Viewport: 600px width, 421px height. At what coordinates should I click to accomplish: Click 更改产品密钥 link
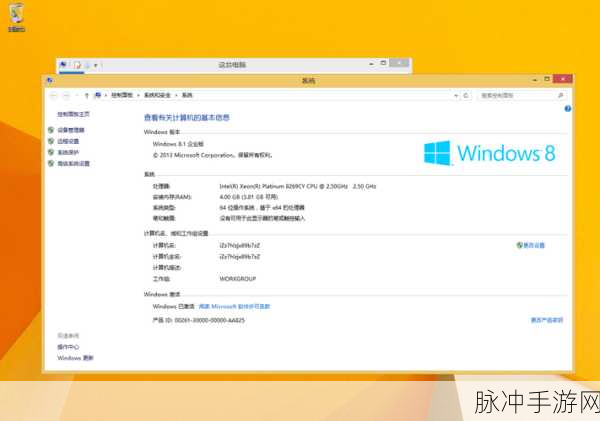[547, 320]
